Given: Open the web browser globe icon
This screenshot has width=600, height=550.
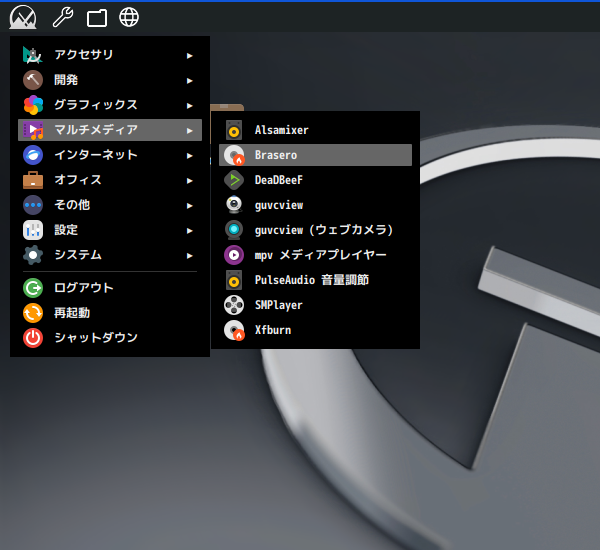Looking at the screenshot, I should (129, 17).
